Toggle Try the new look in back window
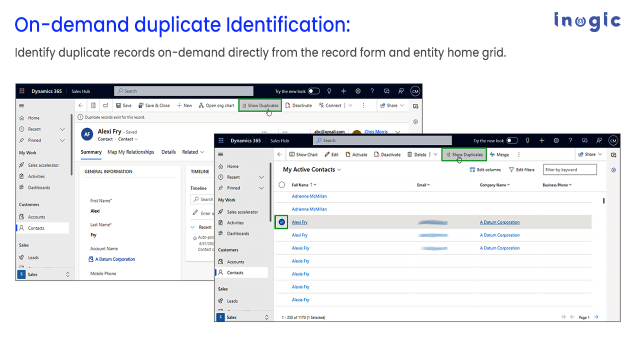Image resolution: width=640 pixels, height=360 pixels. 313,91
